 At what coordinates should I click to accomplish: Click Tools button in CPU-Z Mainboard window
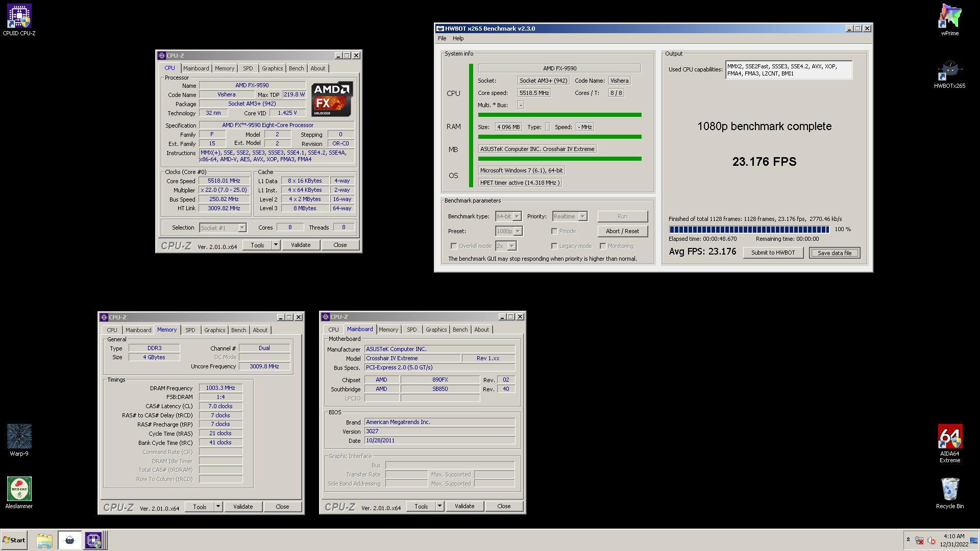click(x=421, y=507)
